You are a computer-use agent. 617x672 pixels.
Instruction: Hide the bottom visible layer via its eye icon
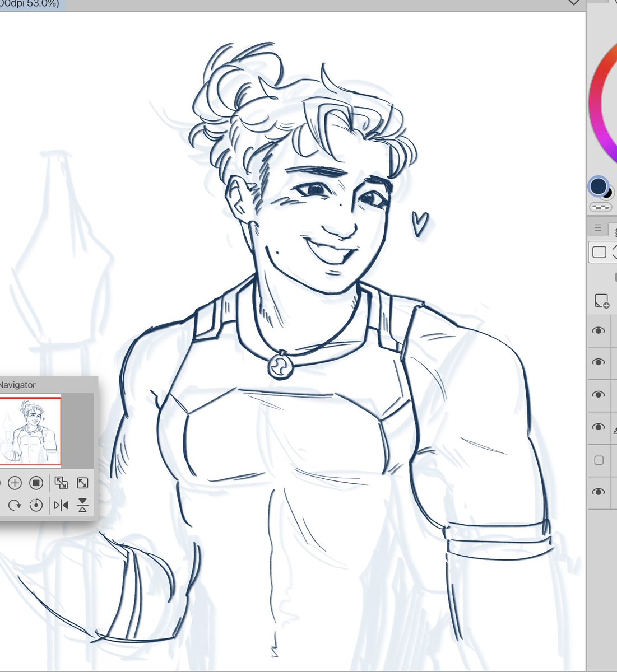(599, 492)
